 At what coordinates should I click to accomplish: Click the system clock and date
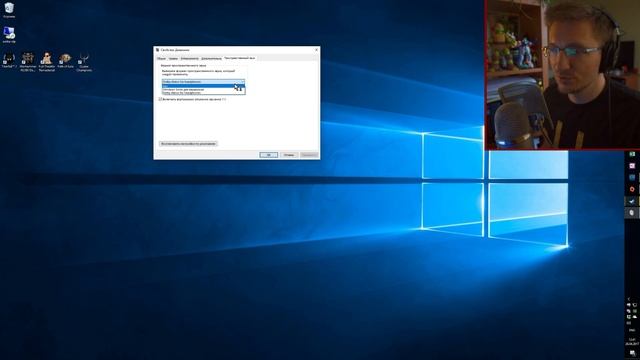click(x=632, y=341)
